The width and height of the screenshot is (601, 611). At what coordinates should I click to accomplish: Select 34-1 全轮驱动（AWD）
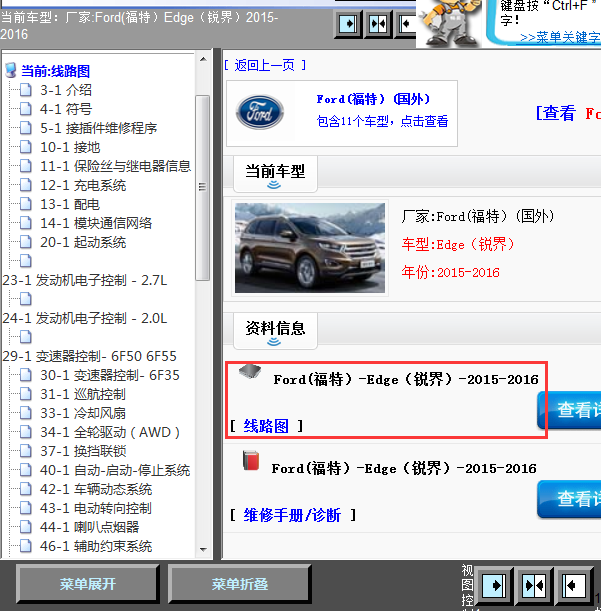[x=110, y=433]
